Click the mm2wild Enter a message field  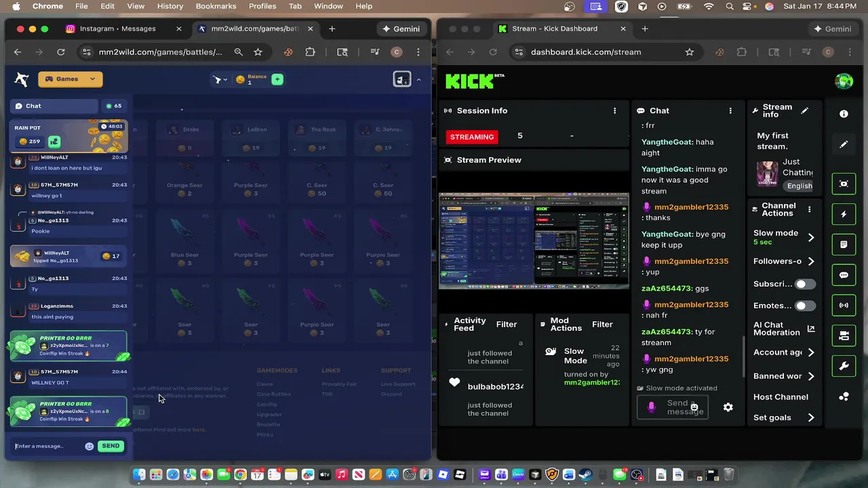[x=47, y=446]
